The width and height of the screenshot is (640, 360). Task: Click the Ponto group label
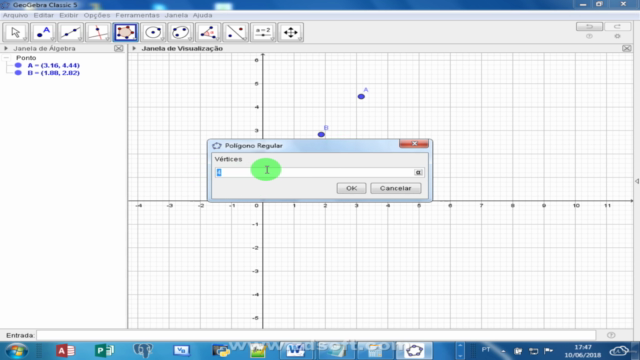tap(26, 58)
